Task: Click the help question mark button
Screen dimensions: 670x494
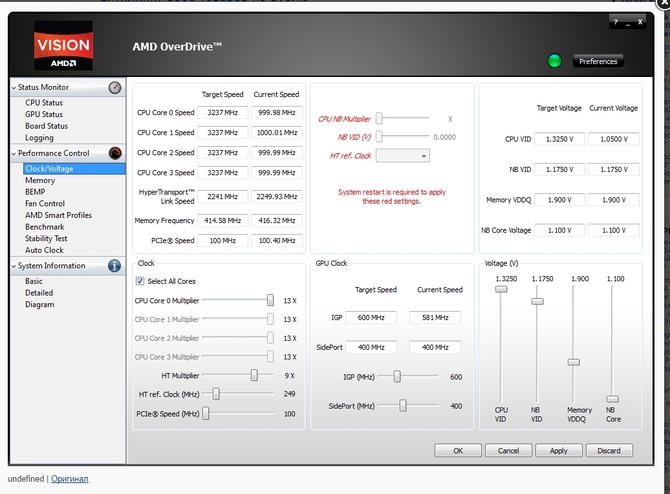Action: tap(615, 22)
